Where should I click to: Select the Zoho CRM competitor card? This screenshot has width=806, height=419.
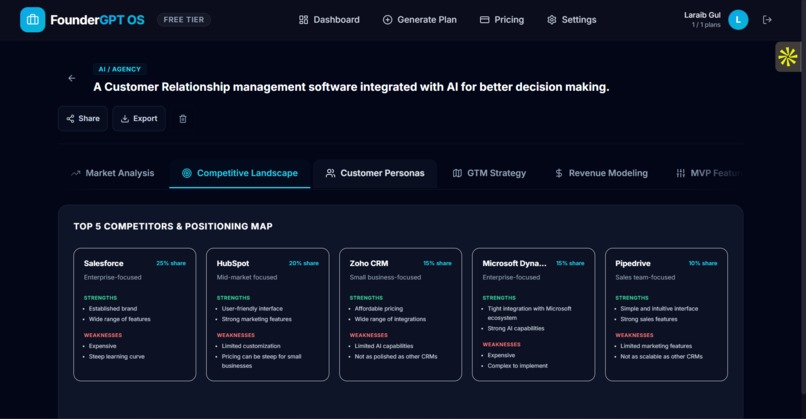click(400, 315)
